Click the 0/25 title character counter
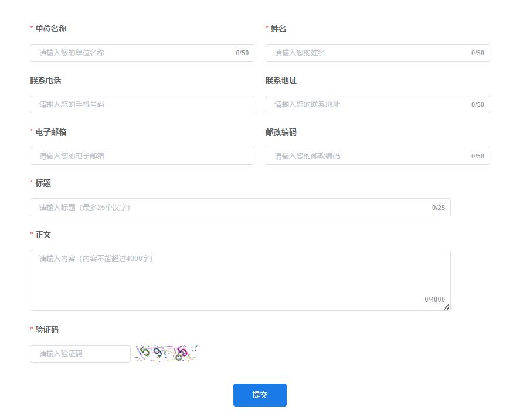 pyautogui.click(x=439, y=208)
